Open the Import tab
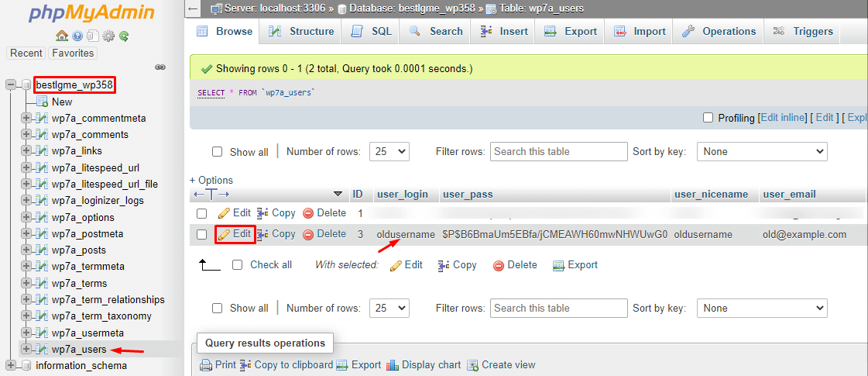This screenshot has height=376, width=868. 640,32
